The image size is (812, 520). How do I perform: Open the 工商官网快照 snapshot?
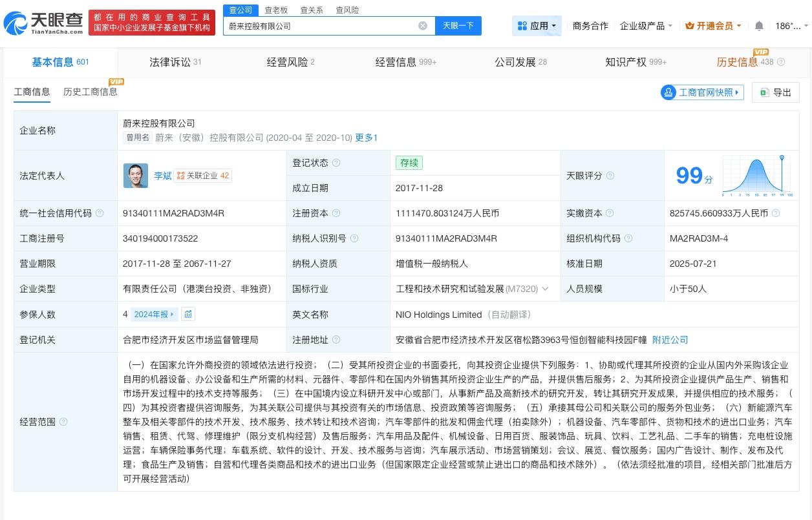(702, 92)
